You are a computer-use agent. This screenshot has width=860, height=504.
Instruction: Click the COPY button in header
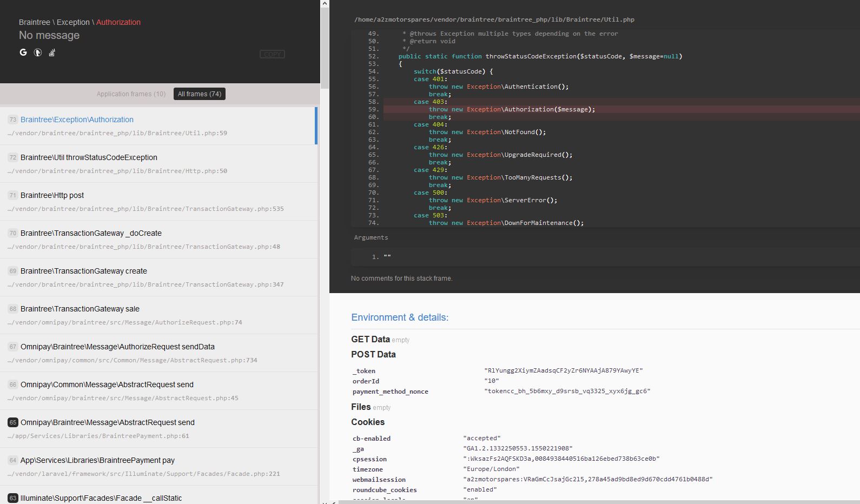tap(272, 54)
